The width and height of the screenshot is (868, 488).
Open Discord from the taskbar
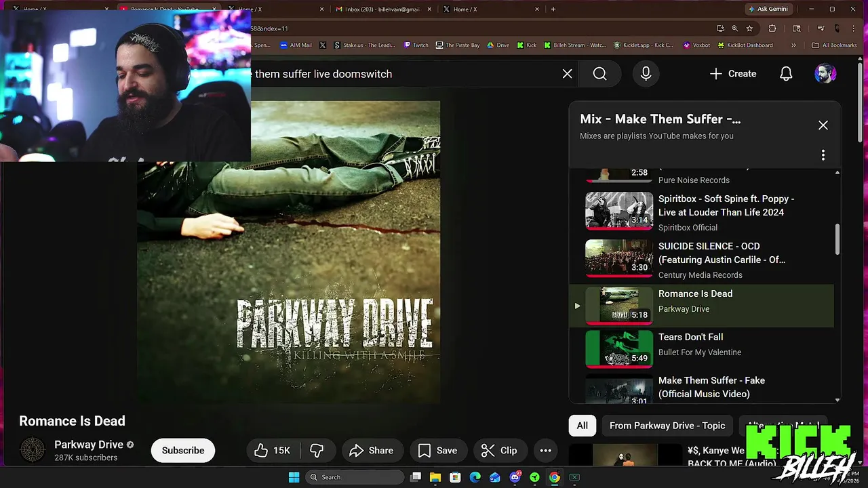(515, 477)
